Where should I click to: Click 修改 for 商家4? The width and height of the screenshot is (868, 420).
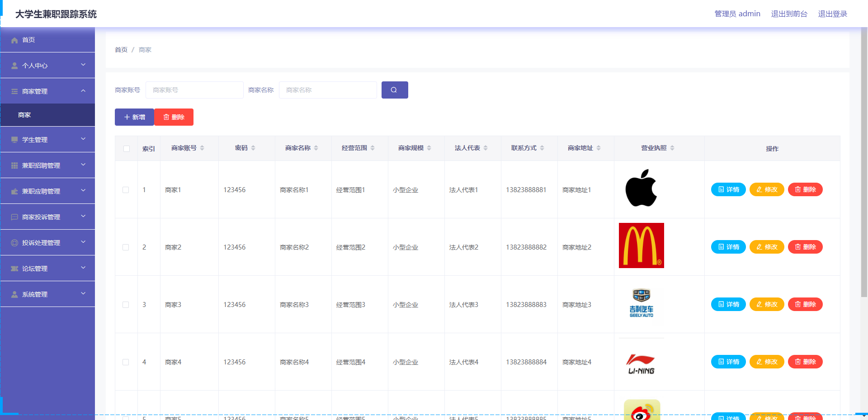click(767, 362)
